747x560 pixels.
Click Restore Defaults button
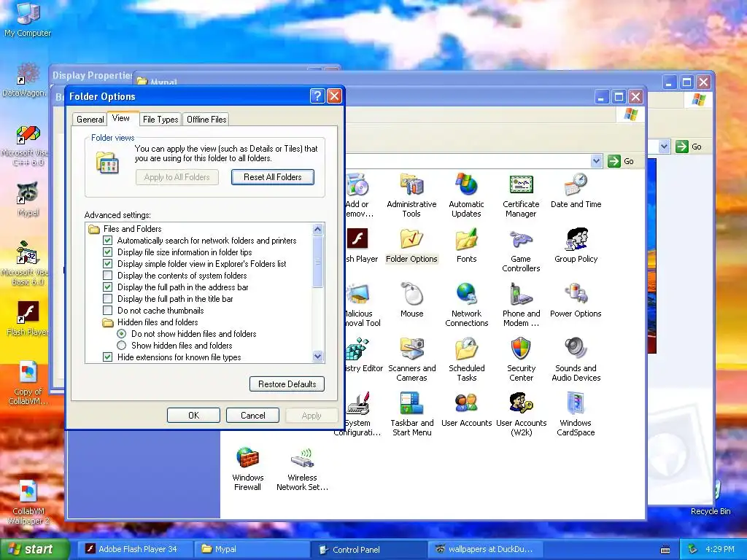(287, 384)
